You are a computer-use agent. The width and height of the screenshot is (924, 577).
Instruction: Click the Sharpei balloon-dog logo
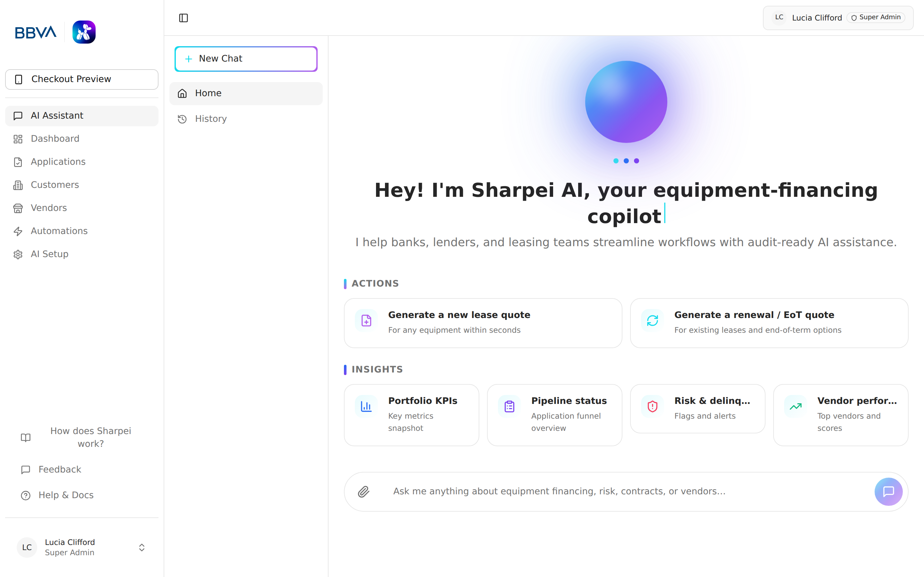[84, 32]
